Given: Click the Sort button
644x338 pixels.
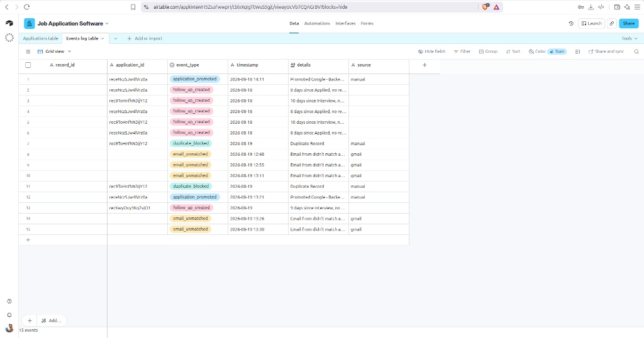Looking at the screenshot, I should 513,52.
